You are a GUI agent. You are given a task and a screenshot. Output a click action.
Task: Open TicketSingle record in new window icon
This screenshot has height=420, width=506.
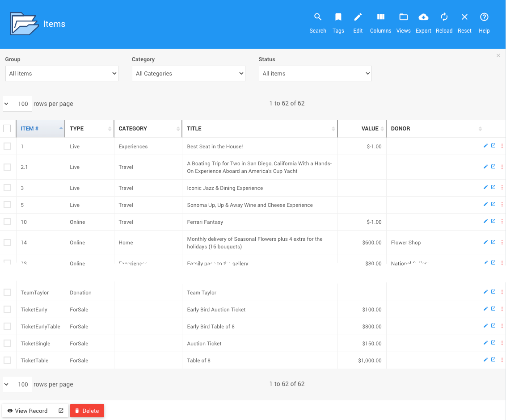[493, 343]
